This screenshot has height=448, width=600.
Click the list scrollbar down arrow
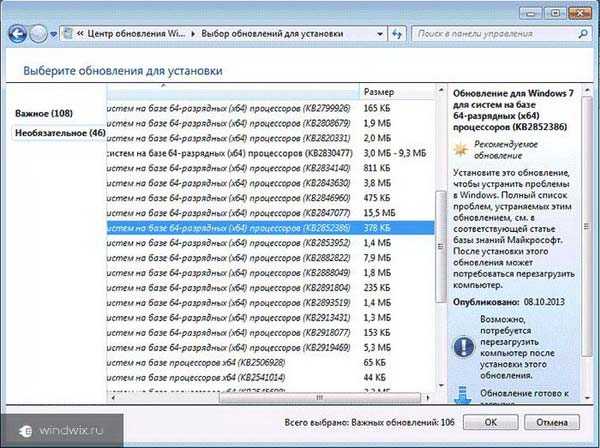click(441, 385)
